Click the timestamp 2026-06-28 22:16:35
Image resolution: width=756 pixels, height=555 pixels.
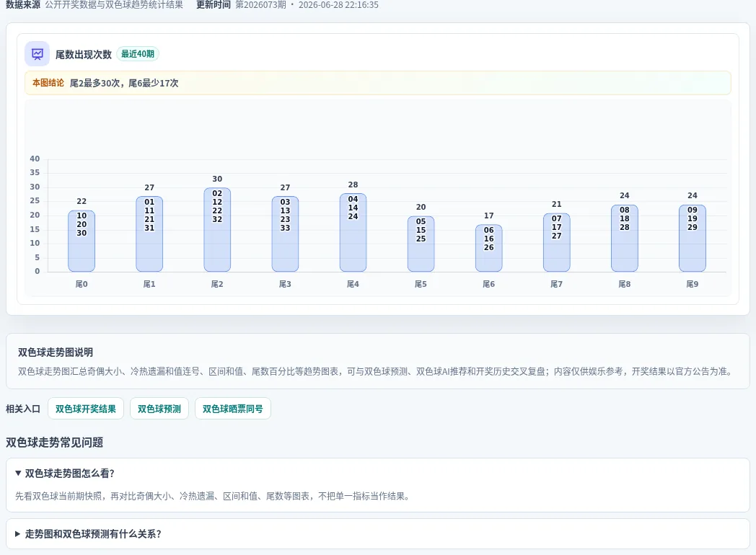tap(338, 5)
